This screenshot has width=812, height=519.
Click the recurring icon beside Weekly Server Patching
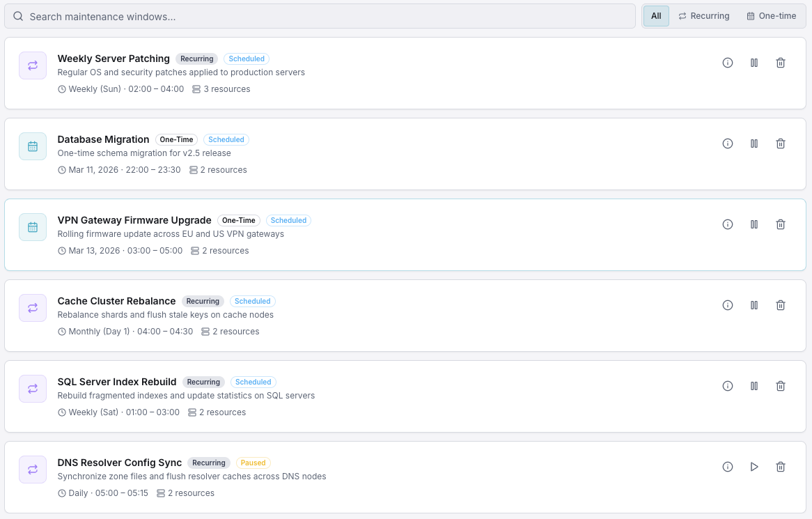(33, 65)
